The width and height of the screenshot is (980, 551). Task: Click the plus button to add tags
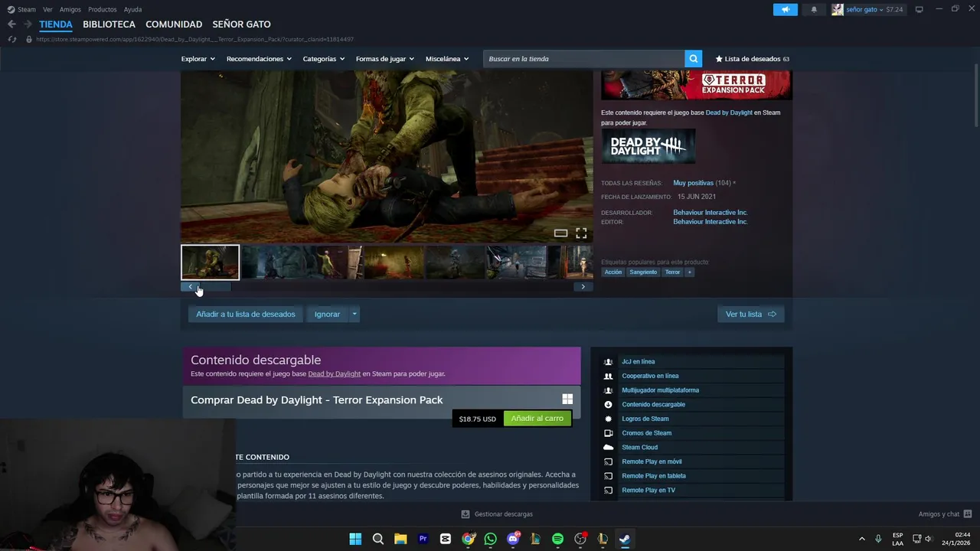pos(689,272)
